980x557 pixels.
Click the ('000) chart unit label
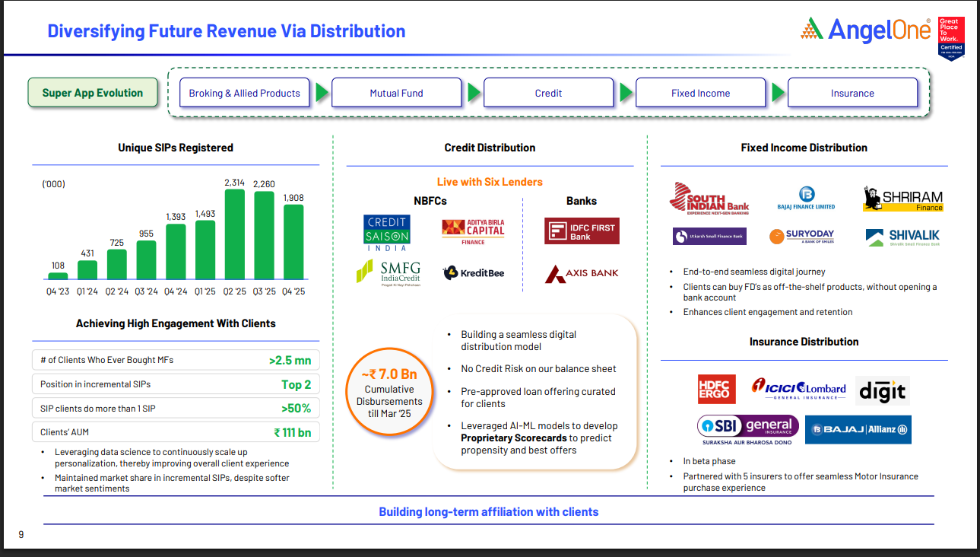pos(54,184)
